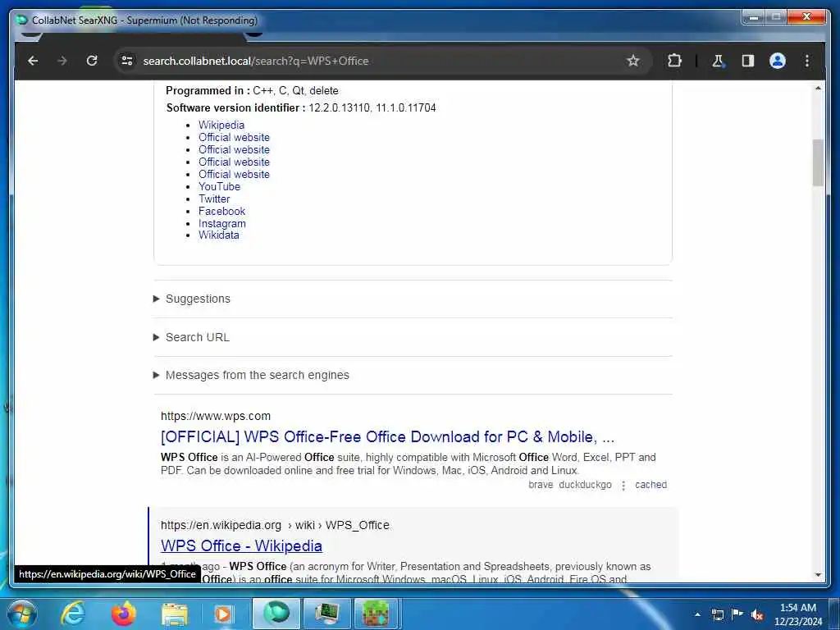Click the scrollbar down arrow

pos(818,575)
